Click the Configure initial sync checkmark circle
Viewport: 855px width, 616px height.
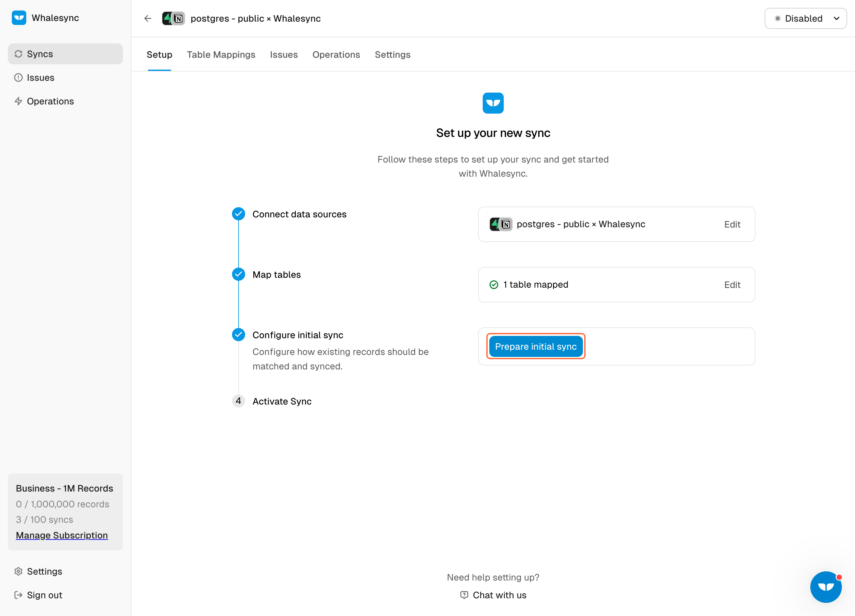238,335
